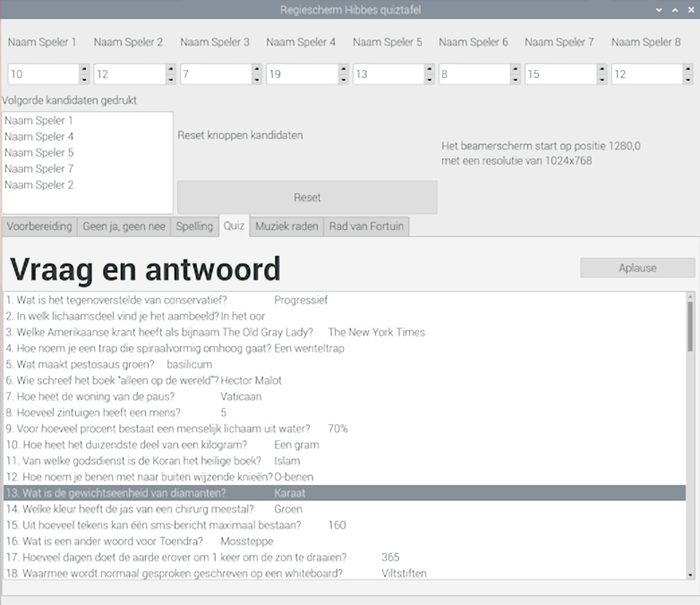The image size is (700, 605).
Task: Decrease score for Naam Speler 8
Action: pos(687,80)
